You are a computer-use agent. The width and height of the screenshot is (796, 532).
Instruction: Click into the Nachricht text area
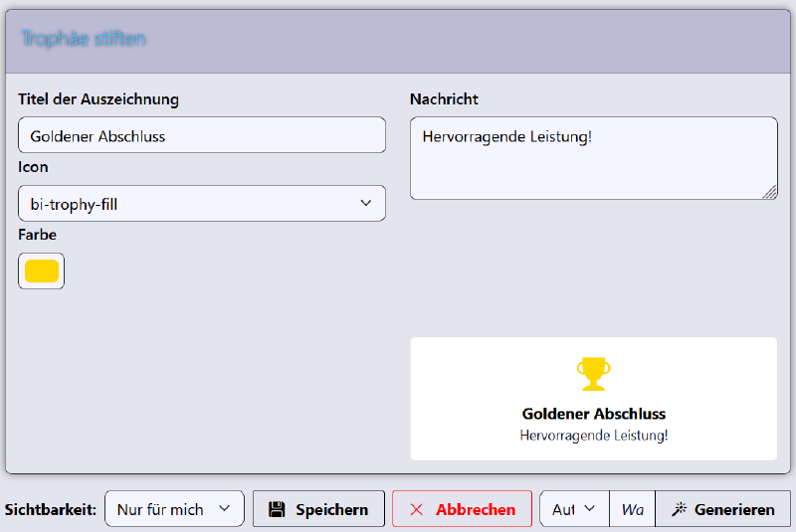[x=593, y=158]
